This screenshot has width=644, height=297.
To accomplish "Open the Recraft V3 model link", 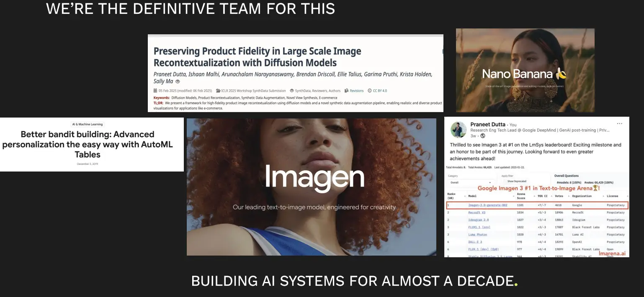I will 477,213.
